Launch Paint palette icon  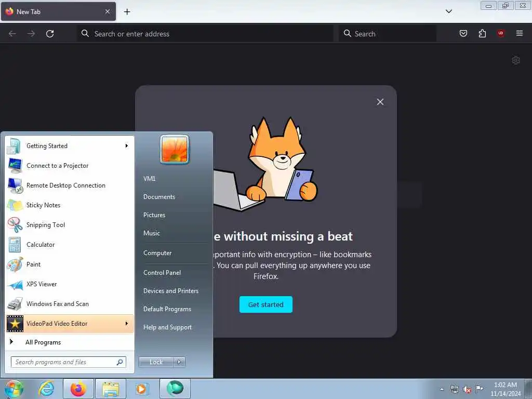pyautogui.click(x=15, y=264)
